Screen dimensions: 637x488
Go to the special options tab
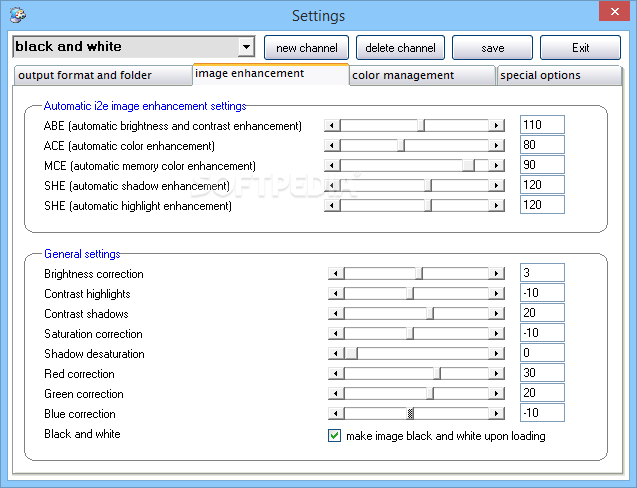559,76
